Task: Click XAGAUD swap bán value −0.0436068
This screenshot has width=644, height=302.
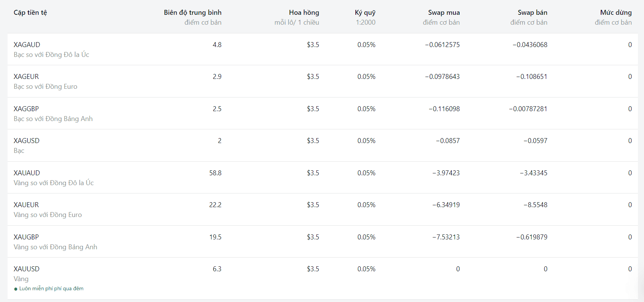Action: pyautogui.click(x=530, y=45)
